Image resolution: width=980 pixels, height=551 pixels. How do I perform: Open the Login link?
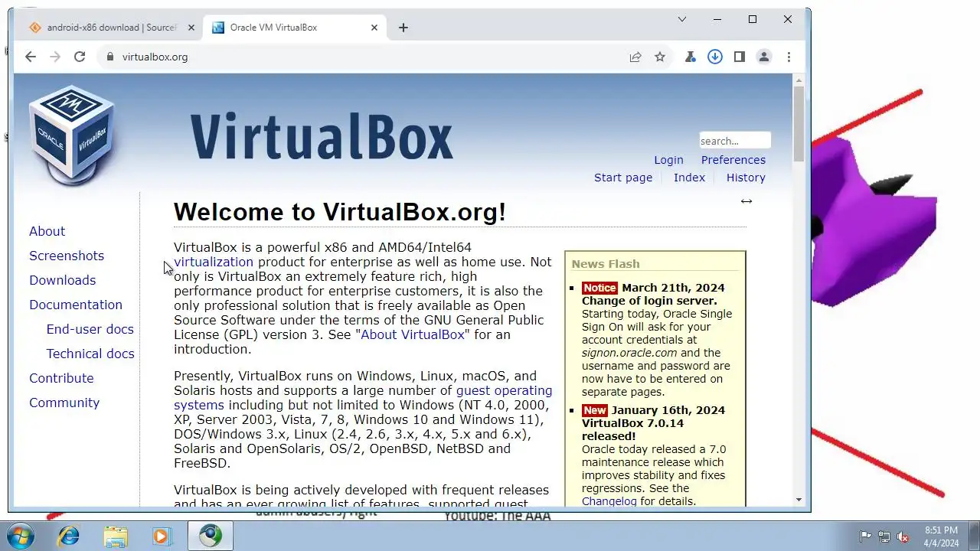pos(668,160)
